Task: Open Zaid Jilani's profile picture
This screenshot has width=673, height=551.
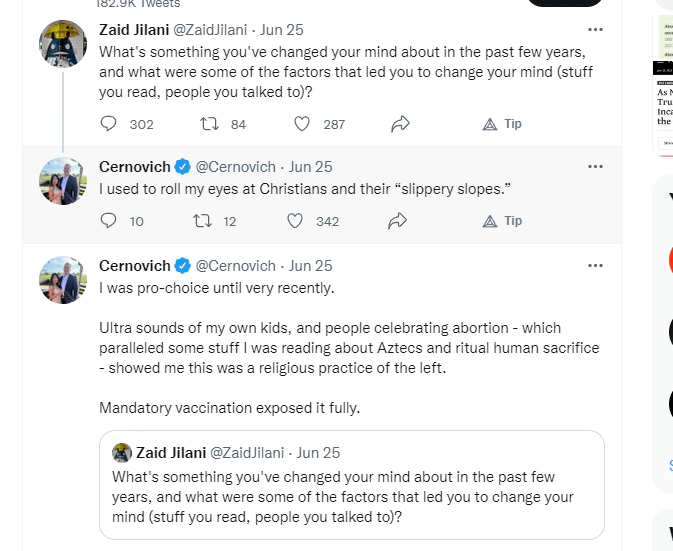Action: pos(62,44)
